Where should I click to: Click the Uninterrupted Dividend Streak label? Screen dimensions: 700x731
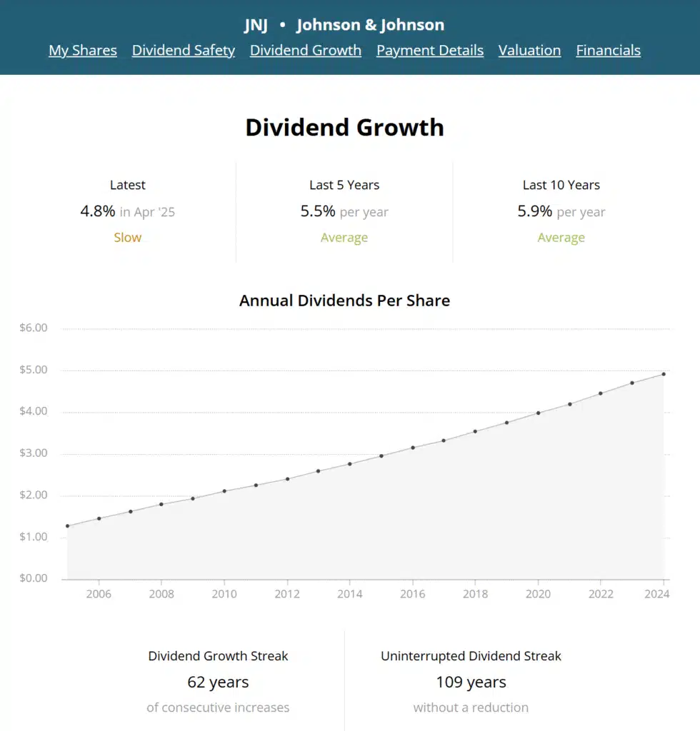(471, 656)
